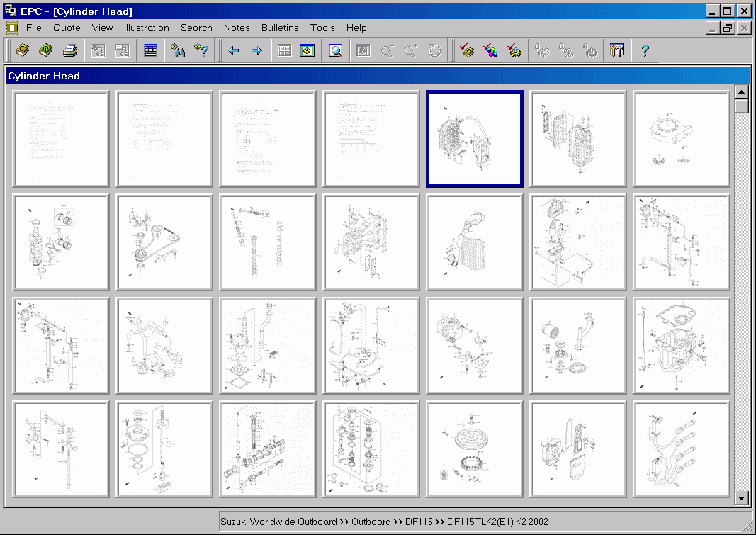Navigate forward using the right arrow icon
This screenshot has width=756, height=535.
pos(256,50)
